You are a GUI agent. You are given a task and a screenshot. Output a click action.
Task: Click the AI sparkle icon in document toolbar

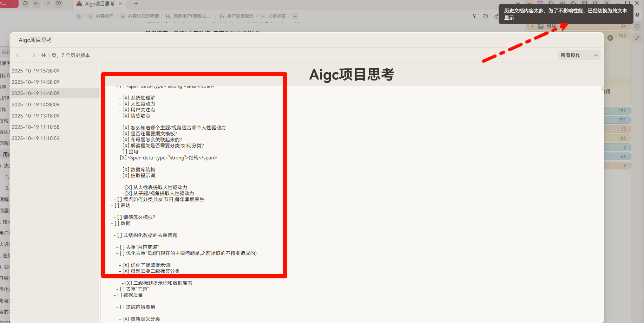point(474,16)
